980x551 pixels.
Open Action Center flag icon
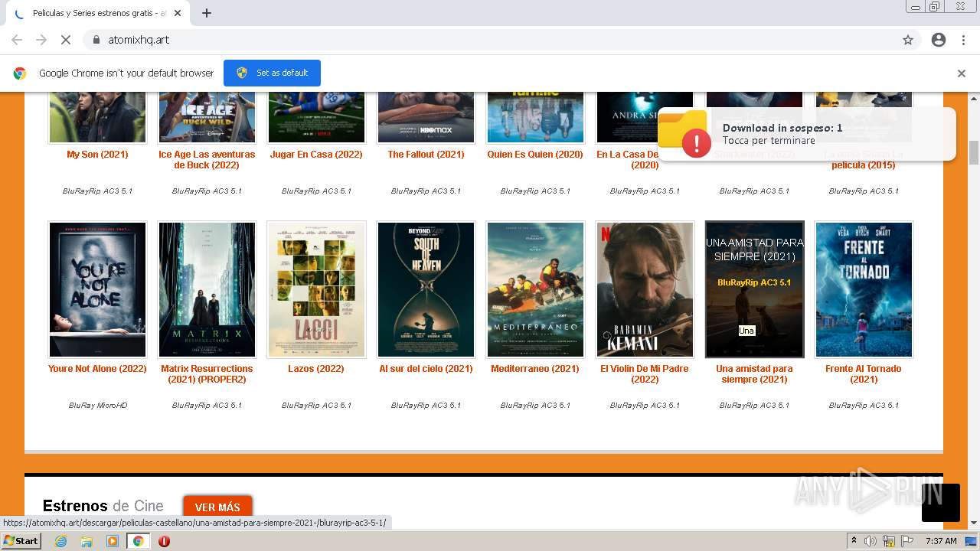pyautogui.click(x=907, y=541)
